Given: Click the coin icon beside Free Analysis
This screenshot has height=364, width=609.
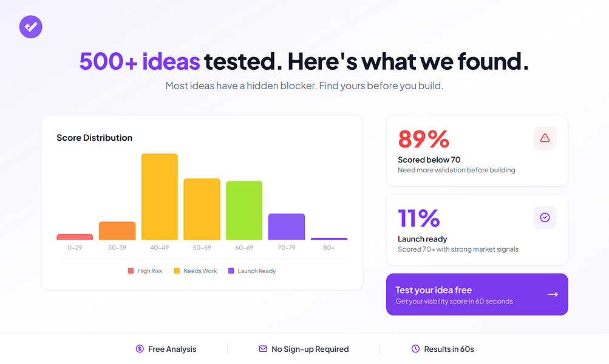Looking at the screenshot, I should [139, 349].
